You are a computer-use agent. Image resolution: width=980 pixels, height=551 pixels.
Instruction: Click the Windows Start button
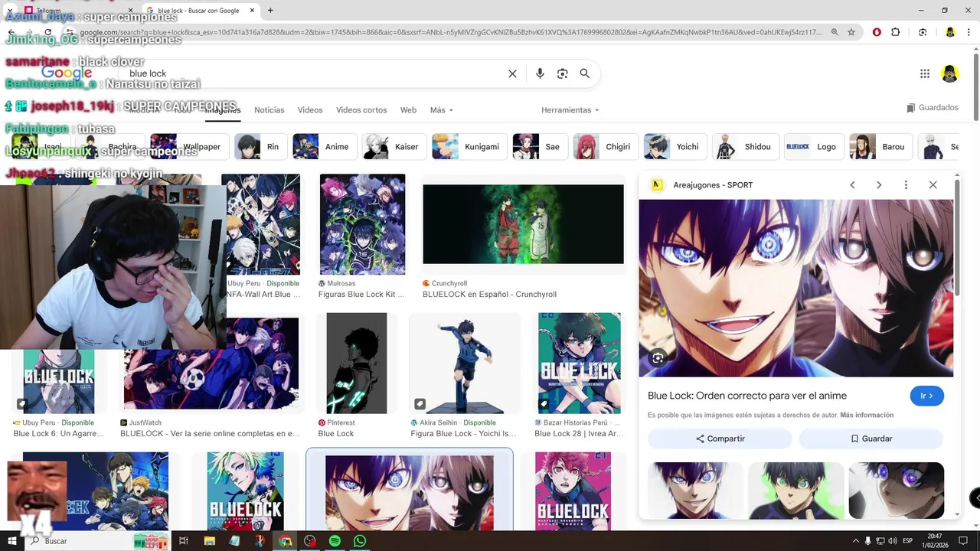coord(12,541)
